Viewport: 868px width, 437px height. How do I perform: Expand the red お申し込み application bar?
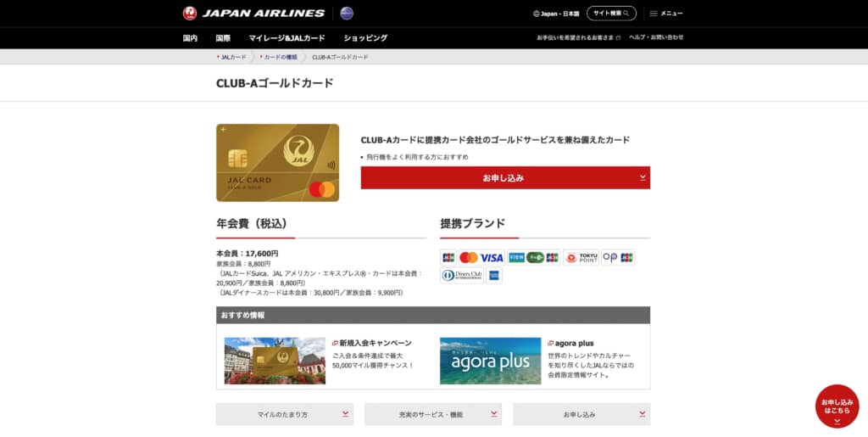(505, 177)
